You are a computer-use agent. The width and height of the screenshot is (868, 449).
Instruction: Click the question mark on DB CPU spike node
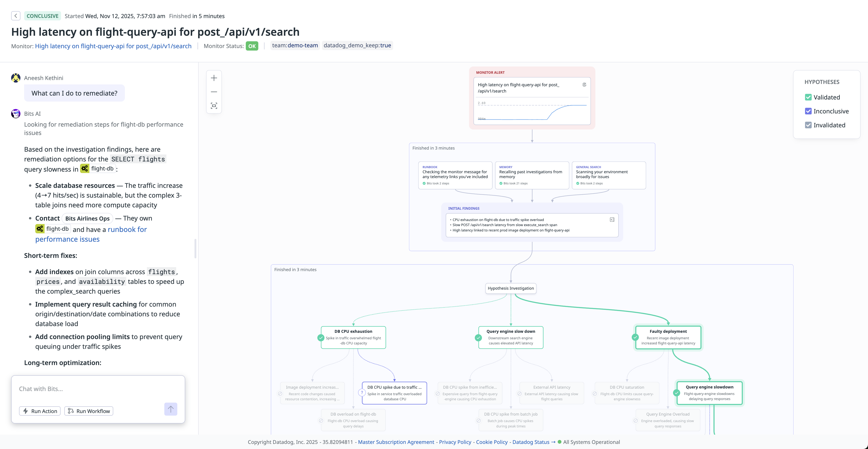pyautogui.click(x=362, y=393)
